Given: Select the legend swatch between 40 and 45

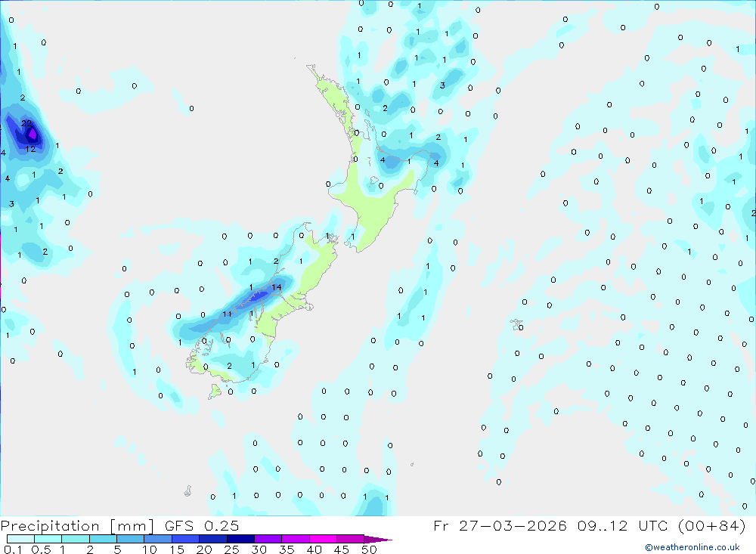Looking at the screenshot, I should point(323,539).
